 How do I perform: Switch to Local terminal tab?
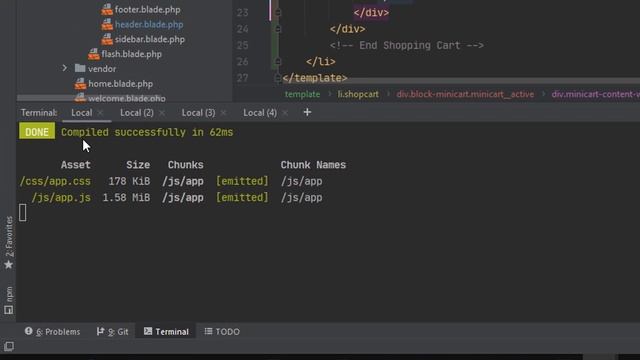pos(82,113)
